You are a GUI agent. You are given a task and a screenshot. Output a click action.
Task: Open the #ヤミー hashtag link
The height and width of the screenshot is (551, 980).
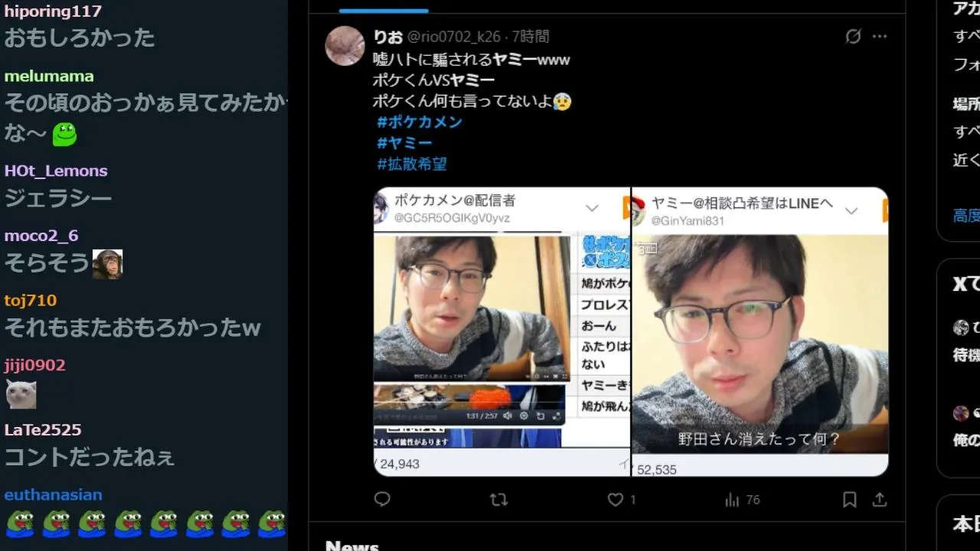pyautogui.click(x=404, y=143)
